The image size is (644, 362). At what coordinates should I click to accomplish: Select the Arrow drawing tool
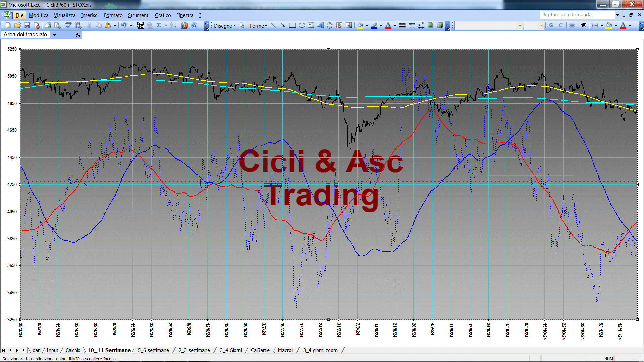coord(283,25)
